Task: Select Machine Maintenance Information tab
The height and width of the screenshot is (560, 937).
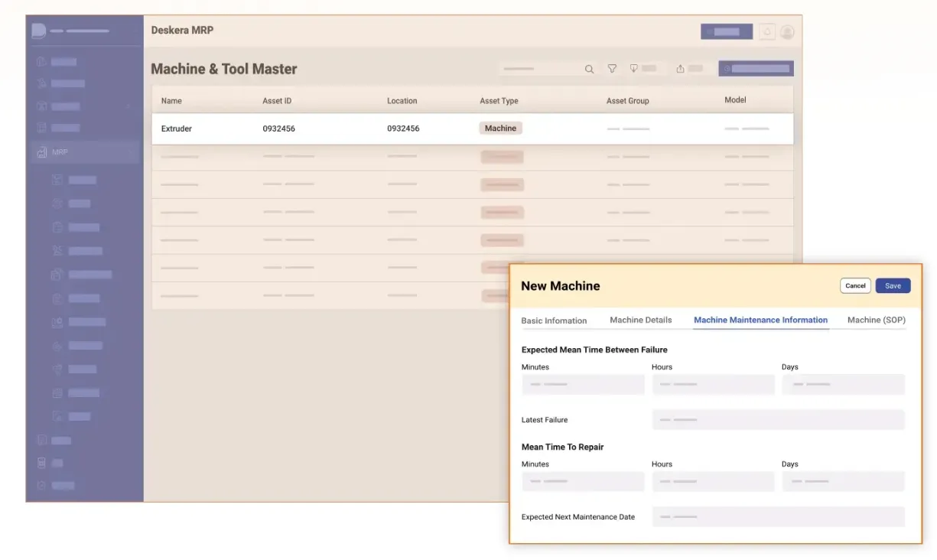Action: click(760, 320)
